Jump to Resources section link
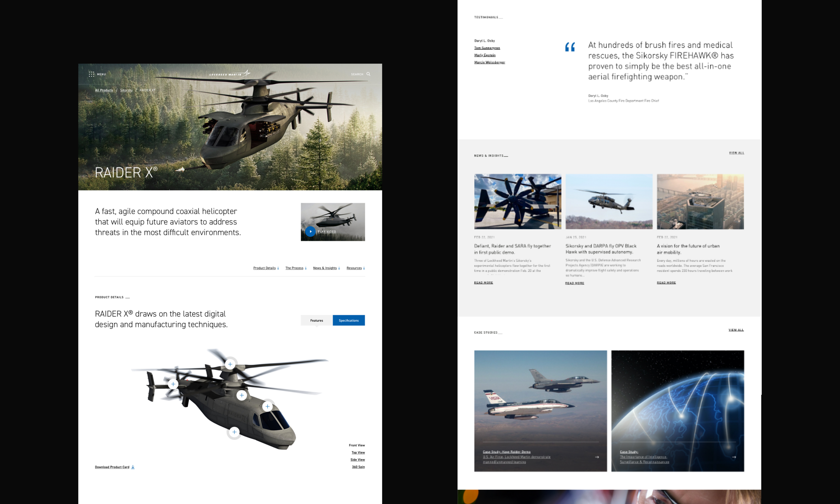Viewport: 840px width, 504px height. point(354,268)
